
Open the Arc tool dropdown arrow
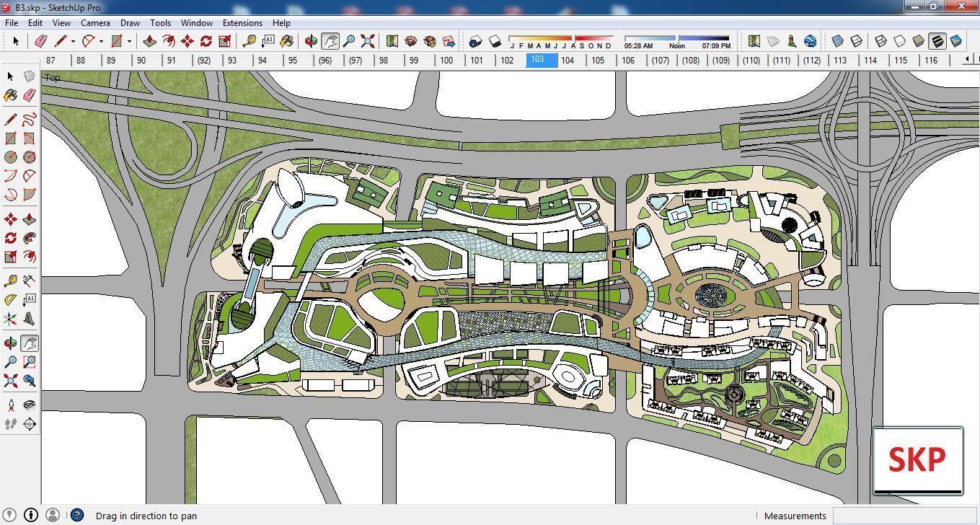coord(101,41)
